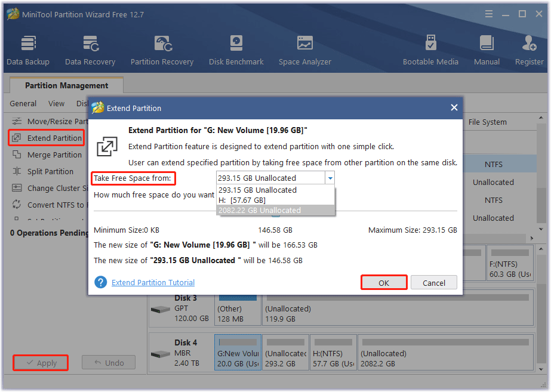The width and height of the screenshot is (551, 392).
Task: Click the Change Cluster Size option
Action: pyautogui.click(x=50, y=189)
